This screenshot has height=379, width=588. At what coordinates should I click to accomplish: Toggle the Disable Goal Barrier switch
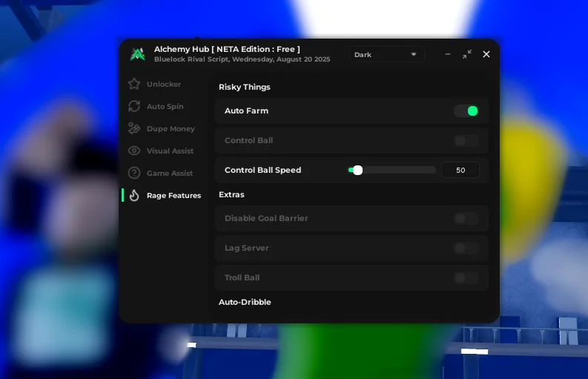466,219
